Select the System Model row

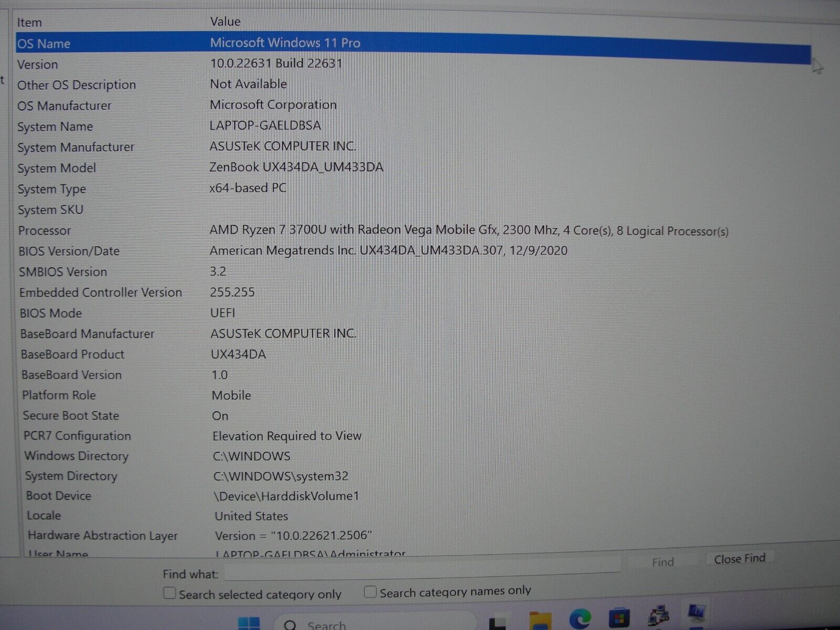pyautogui.click(x=413, y=167)
